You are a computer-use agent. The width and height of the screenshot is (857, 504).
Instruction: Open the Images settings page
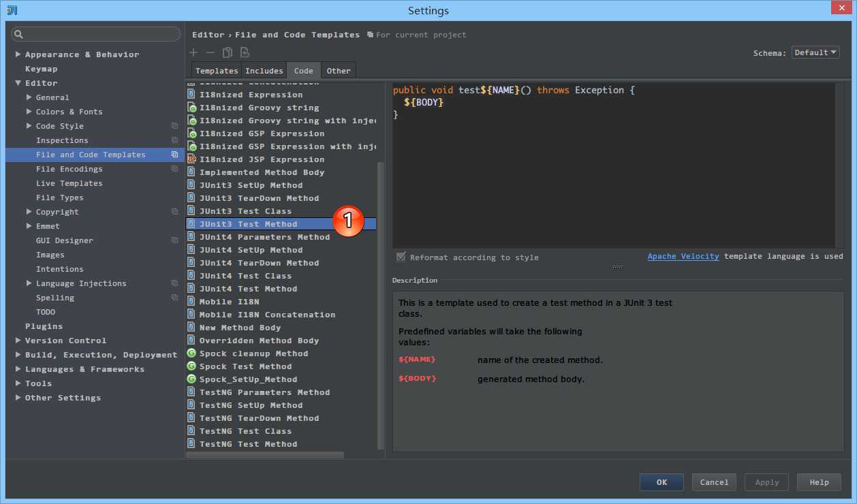50,255
